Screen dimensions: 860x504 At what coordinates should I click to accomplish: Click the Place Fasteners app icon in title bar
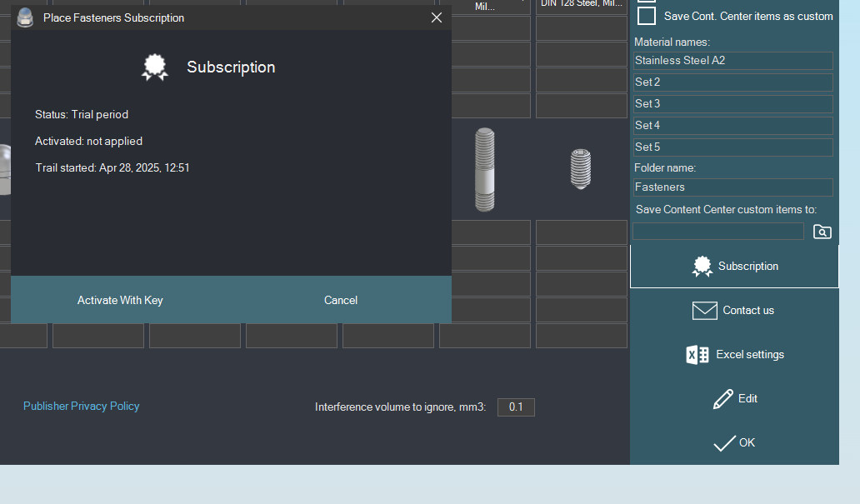(25, 17)
